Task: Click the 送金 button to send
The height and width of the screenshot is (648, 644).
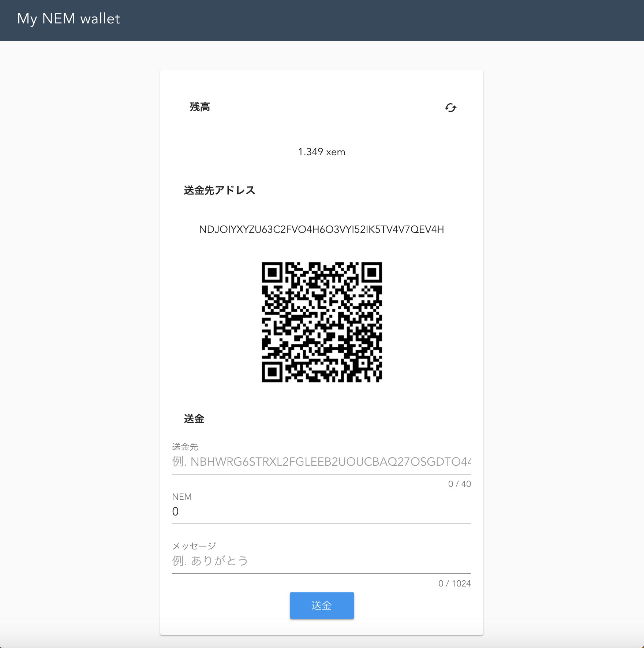Action: click(322, 606)
